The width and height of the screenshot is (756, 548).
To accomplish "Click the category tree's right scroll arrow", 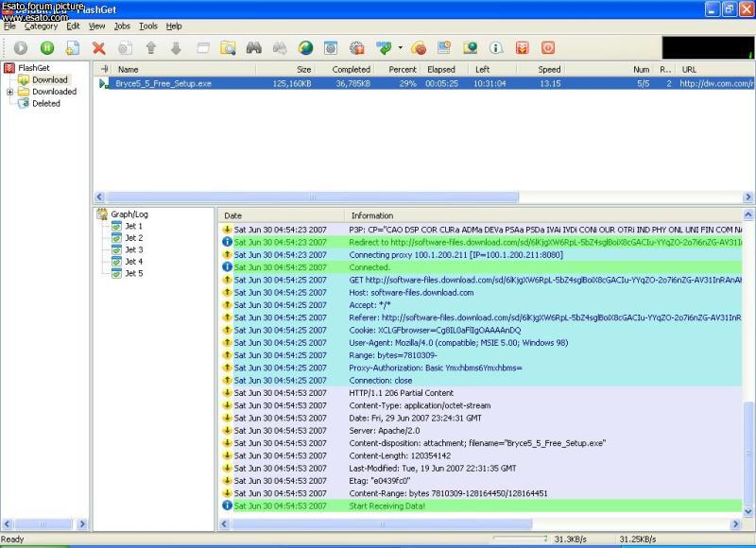I will click(82, 523).
